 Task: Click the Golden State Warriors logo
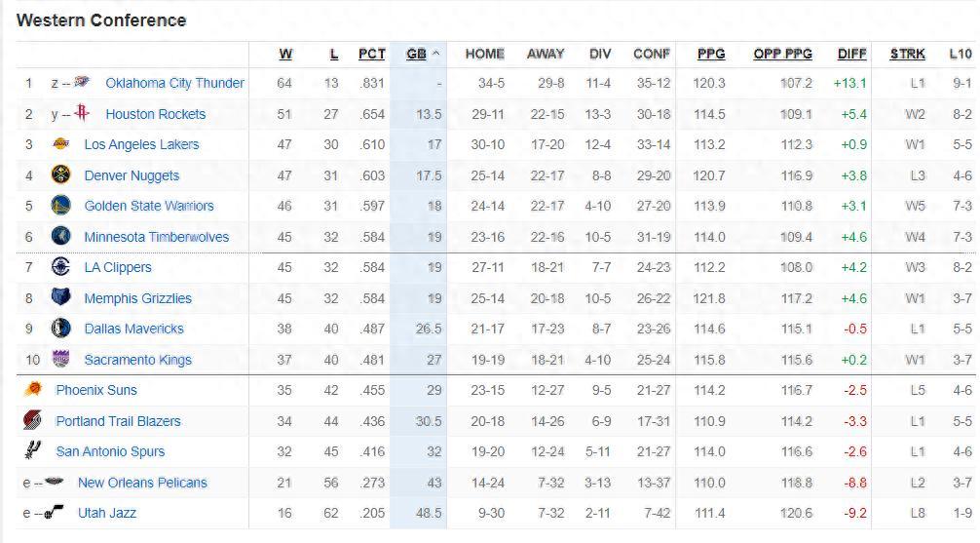pyautogui.click(x=60, y=206)
